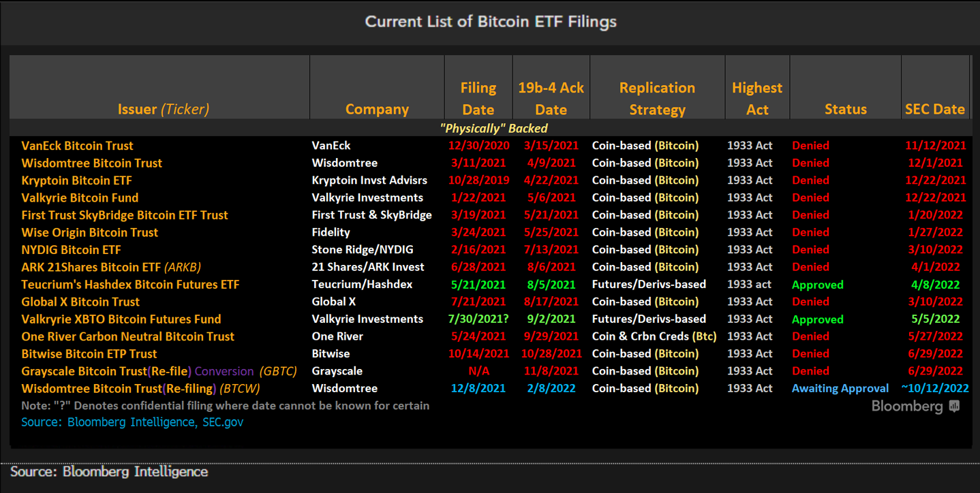Click the ~10/12/2022 SEC date
980x493 pixels.
[x=934, y=388]
